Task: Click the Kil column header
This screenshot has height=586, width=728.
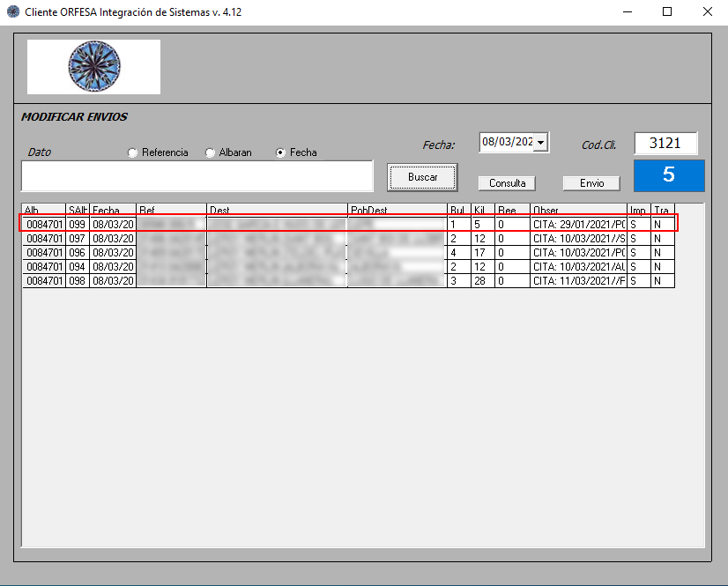Action: (481, 210)
